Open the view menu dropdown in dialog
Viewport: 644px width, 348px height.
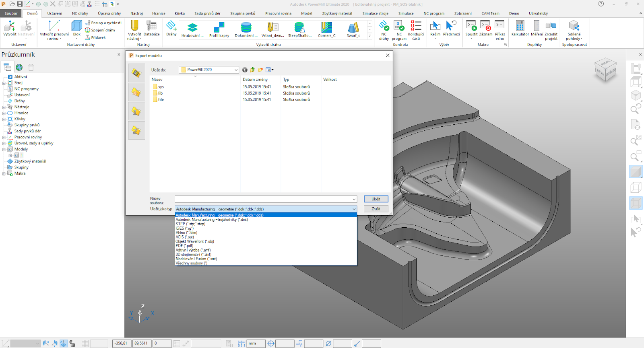point(270,70)
